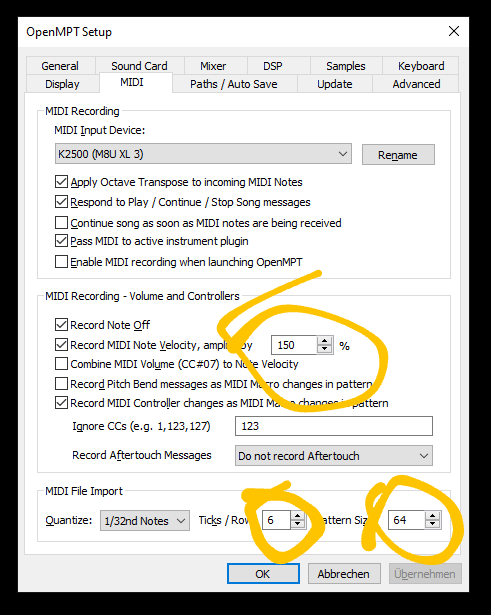Disable Record Note Off checkbox
The image size is (491, 615).
61,325
